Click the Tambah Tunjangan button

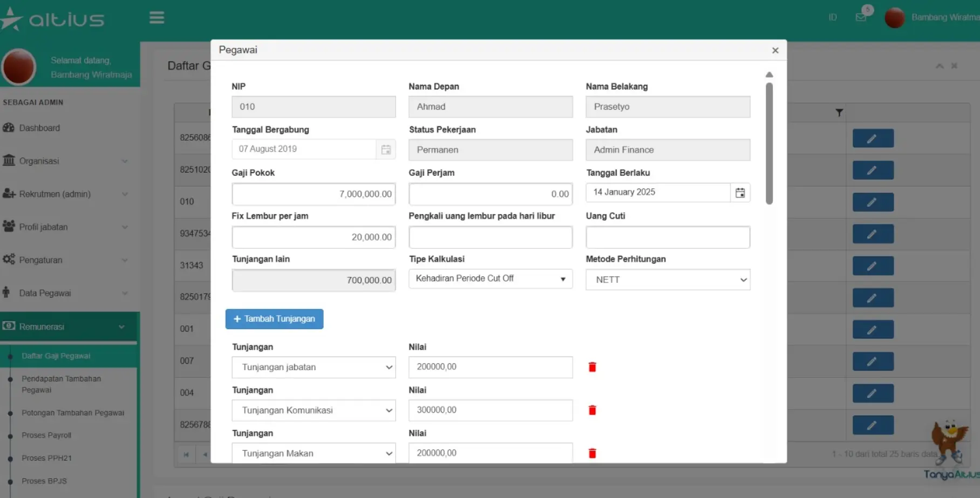[x=274, y=319]
